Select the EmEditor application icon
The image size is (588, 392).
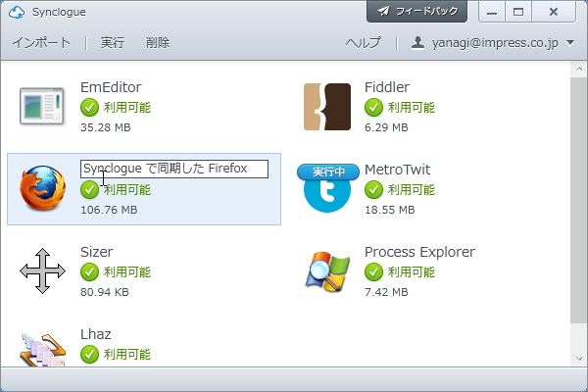42,106
